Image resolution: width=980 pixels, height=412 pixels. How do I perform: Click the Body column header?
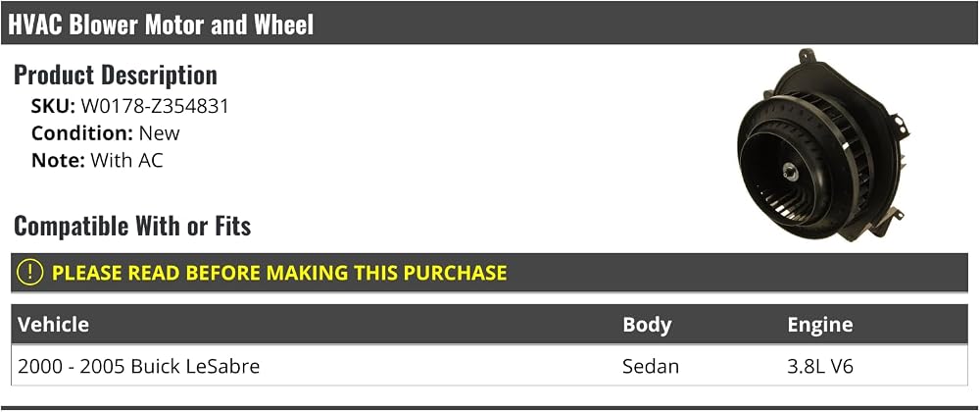coord(647,325)
